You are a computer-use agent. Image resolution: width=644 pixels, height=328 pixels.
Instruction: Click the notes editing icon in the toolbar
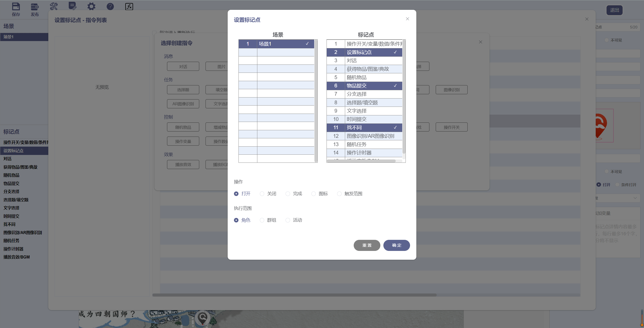(72, 6)
